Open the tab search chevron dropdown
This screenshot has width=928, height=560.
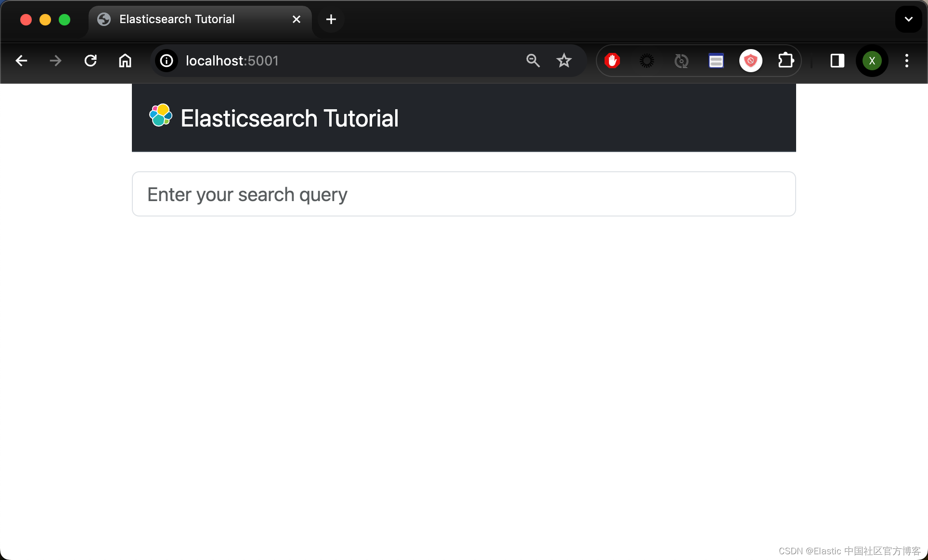(x=908, y=19)
